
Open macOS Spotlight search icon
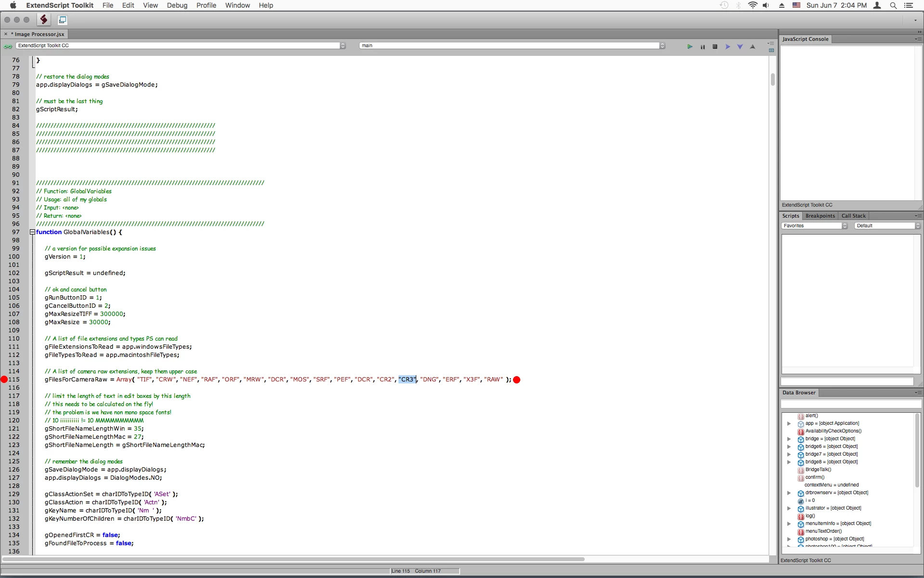point(893,5)
